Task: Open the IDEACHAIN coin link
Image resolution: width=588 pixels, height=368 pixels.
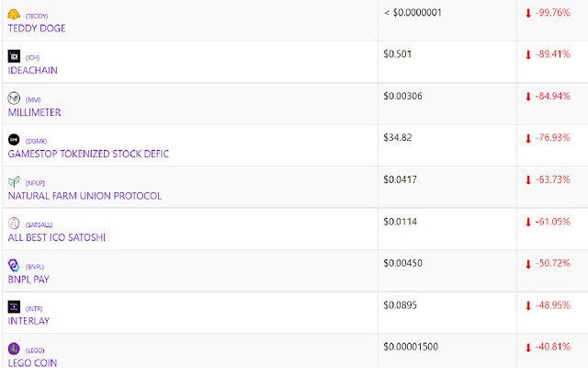Action: coord(33,70)
